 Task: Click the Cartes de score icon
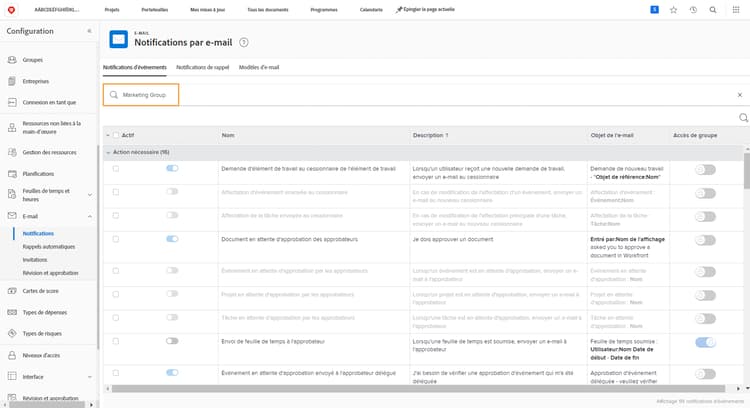point(12,291)
